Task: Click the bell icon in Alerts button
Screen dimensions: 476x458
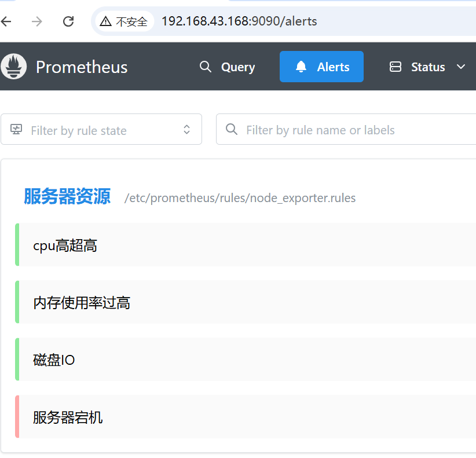Action: (301, 67)
